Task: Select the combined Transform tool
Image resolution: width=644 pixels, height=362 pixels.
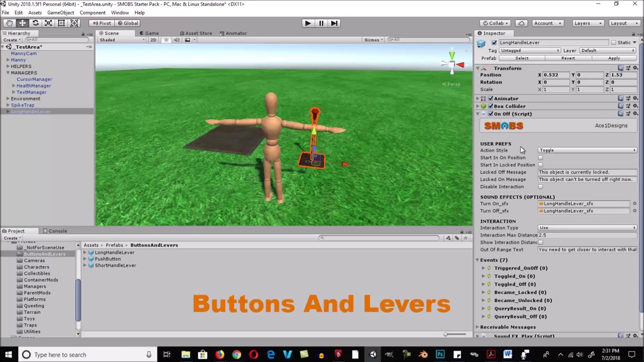Action: 74,23
